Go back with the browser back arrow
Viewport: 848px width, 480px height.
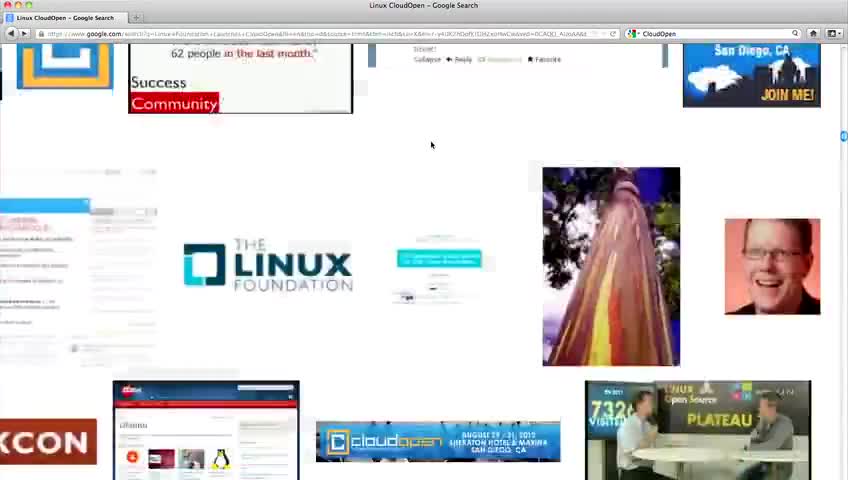11,34
